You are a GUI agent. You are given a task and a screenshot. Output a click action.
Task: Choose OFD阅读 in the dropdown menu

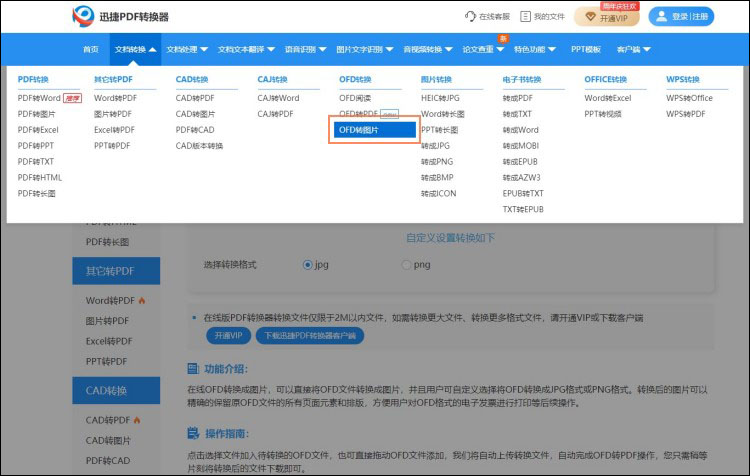[355, 98]
